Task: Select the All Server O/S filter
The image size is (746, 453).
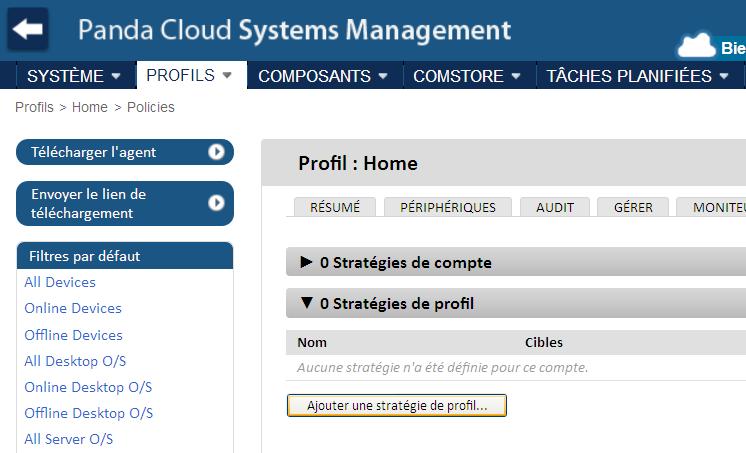Action: click(69, 439)
